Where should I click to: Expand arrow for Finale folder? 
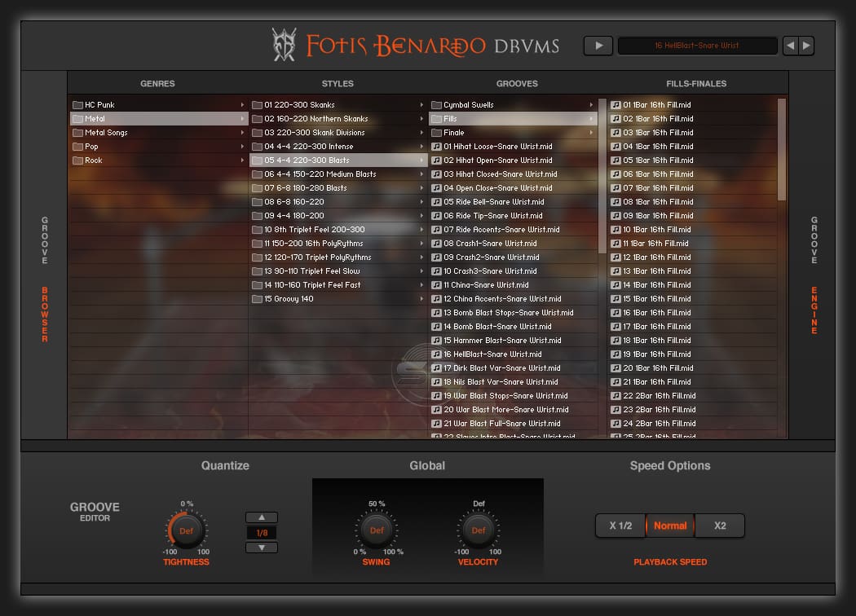tap(591, 133)
